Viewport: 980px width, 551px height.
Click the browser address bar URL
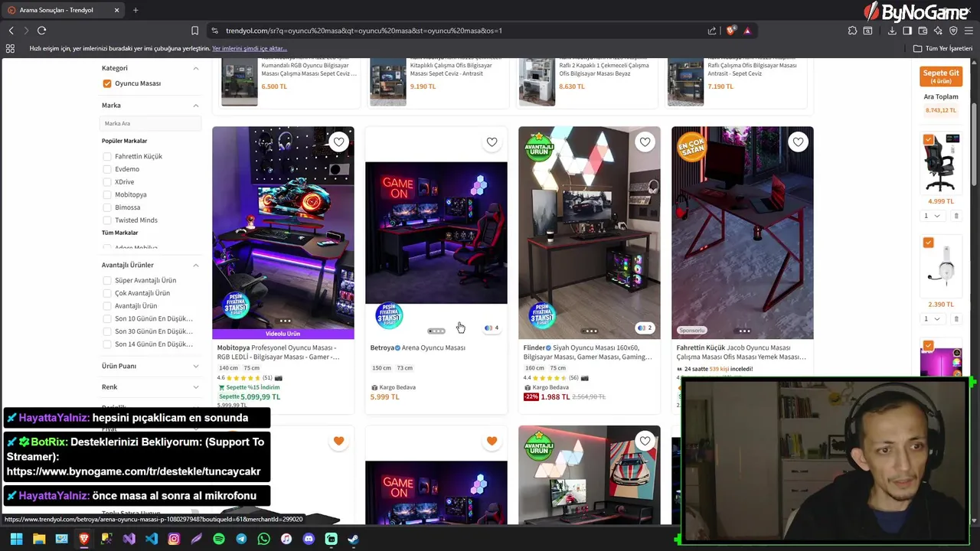(x=364, y=31)
